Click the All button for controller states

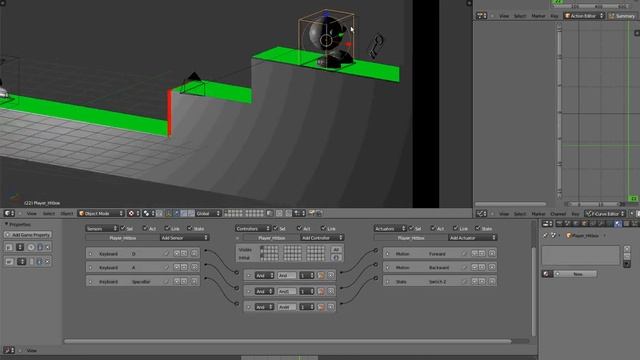point(336,249)
